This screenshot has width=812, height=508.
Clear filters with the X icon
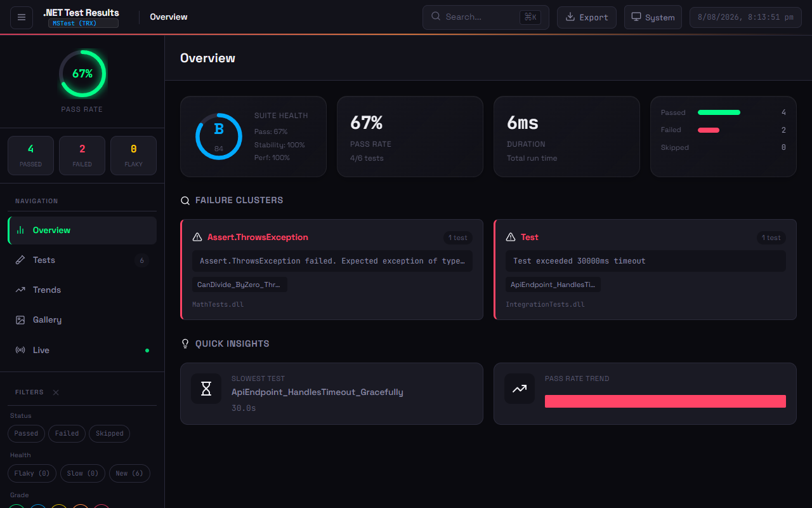click(56, 392)
